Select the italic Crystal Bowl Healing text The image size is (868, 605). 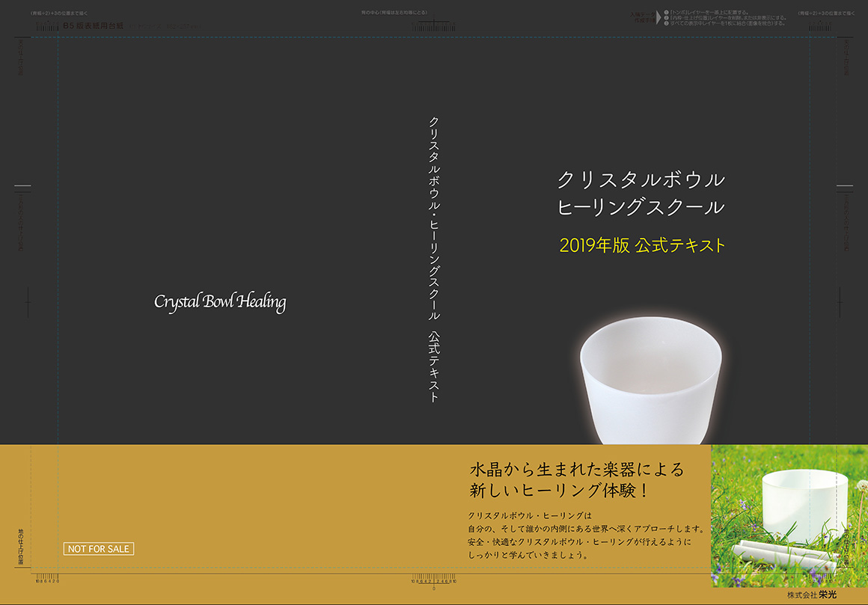[220, 302]
